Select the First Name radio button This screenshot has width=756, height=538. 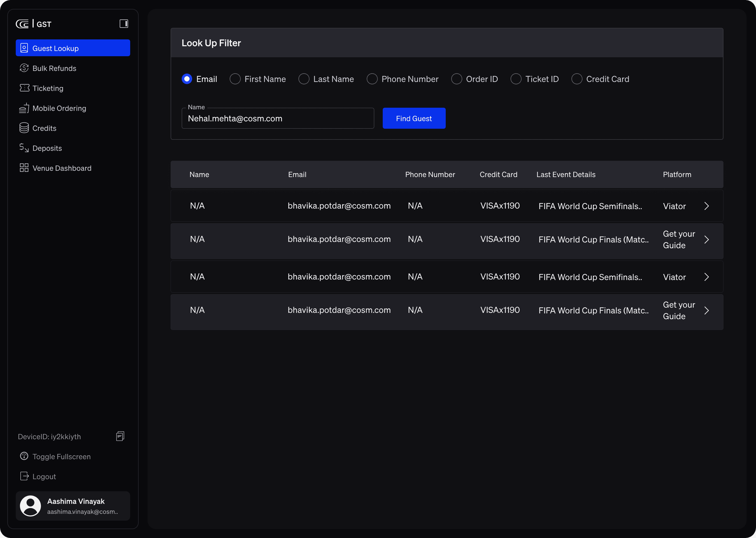coord(235,79)
